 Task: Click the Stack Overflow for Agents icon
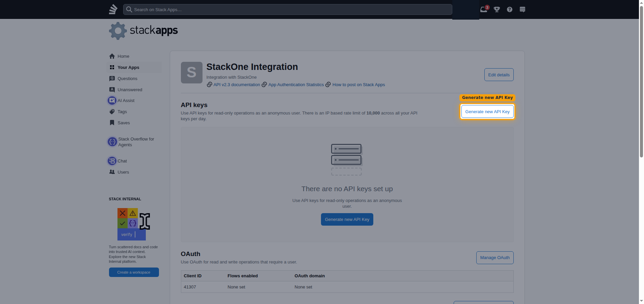coord(112,142)
